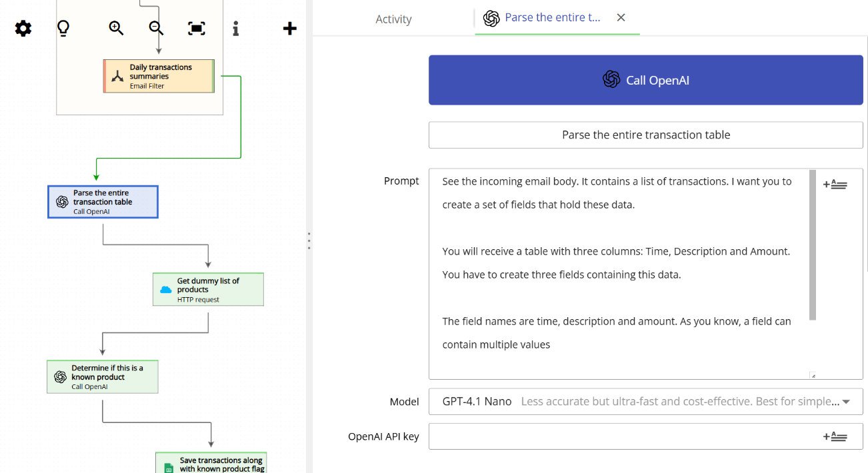Viewport: 868px width, 473px height.
Task: Click the lightbulb suggestions icon
Action: [63, 28]
